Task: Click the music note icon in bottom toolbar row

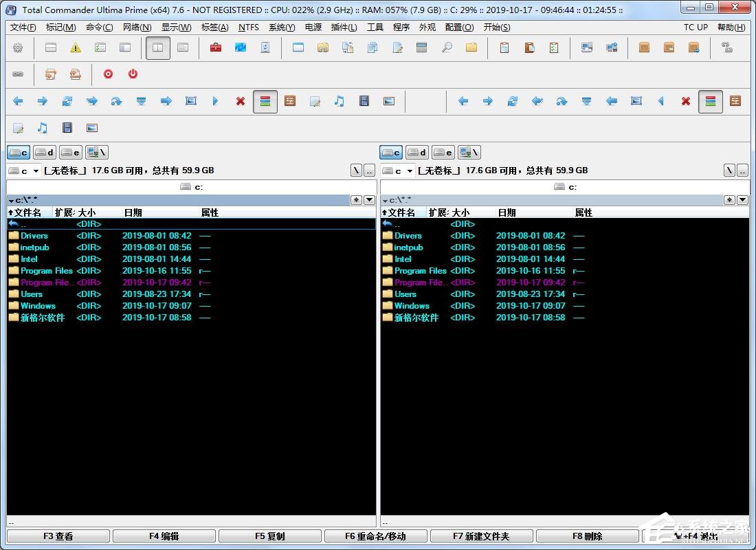Action: click(x=43, y=128)
